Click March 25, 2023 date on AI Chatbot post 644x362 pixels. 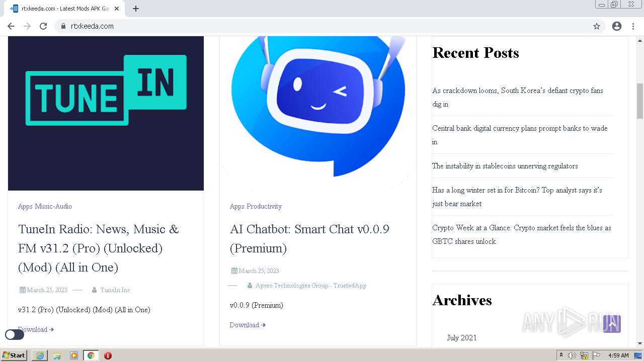point(259,271)
